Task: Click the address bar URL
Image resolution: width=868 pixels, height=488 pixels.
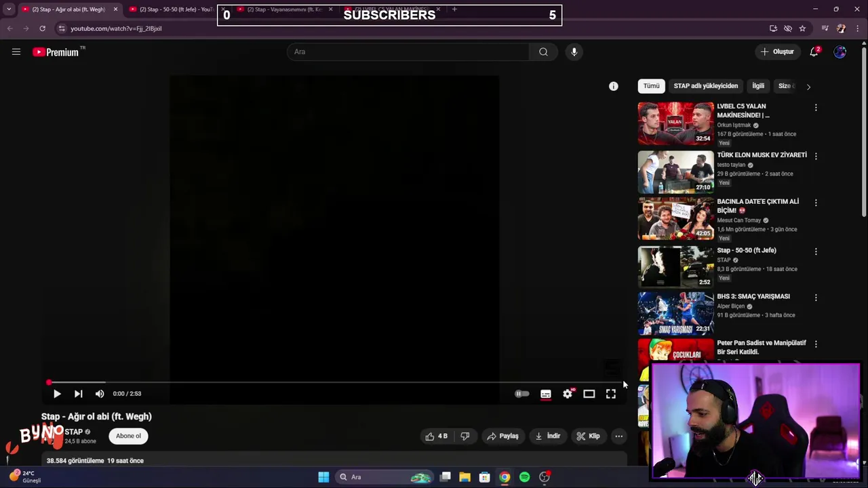Action: 116,28
